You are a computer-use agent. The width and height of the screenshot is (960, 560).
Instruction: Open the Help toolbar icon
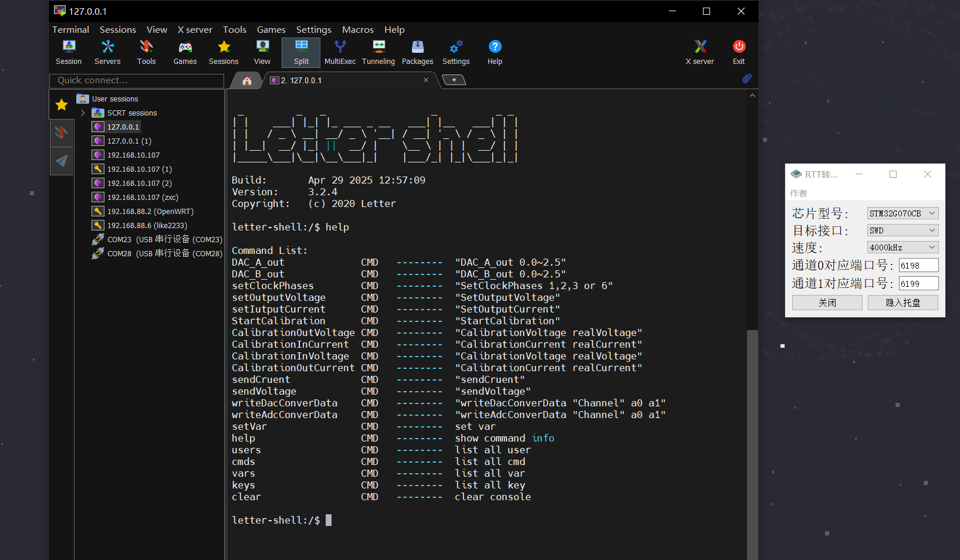(495, 52)
